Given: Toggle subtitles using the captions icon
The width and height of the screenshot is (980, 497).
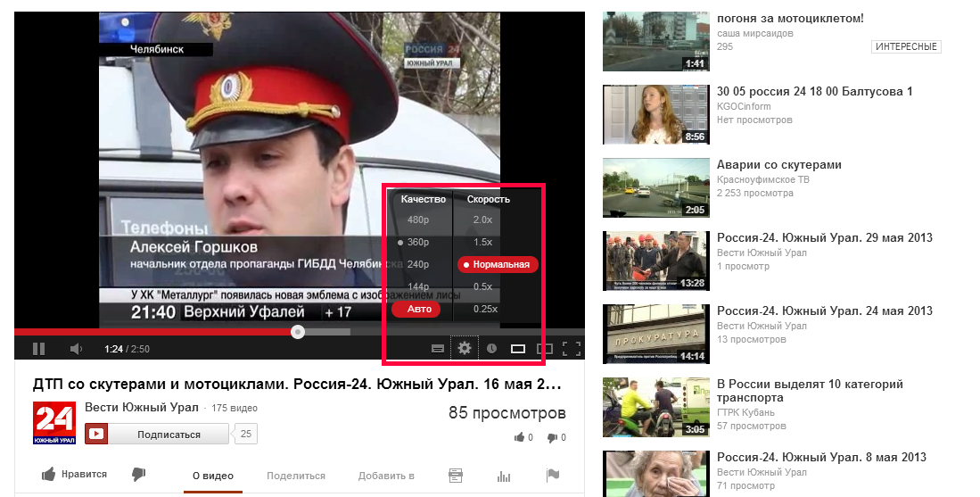Looking at the screenshot, I should click(x=438, y=349).
